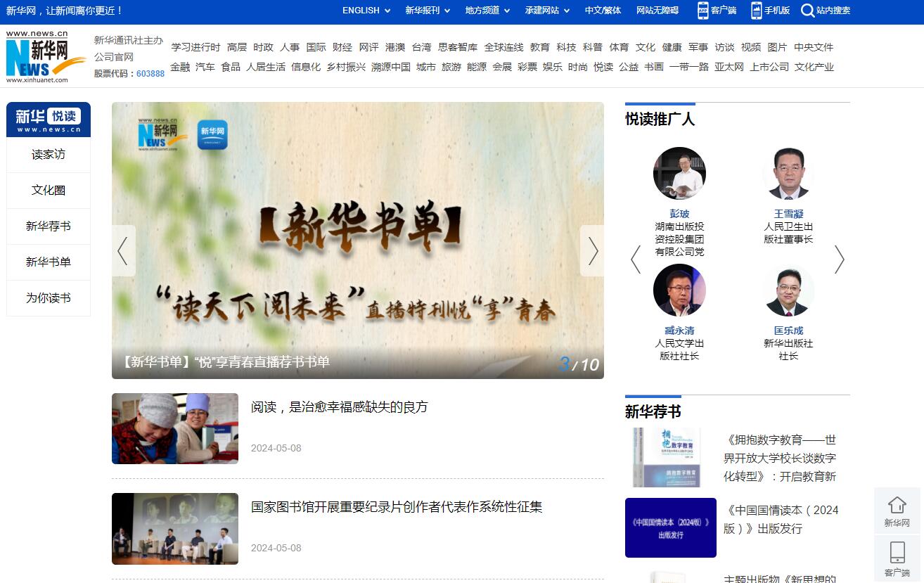Open the 一带一路 nav channel
924x583 pixels.
point(689,67)
